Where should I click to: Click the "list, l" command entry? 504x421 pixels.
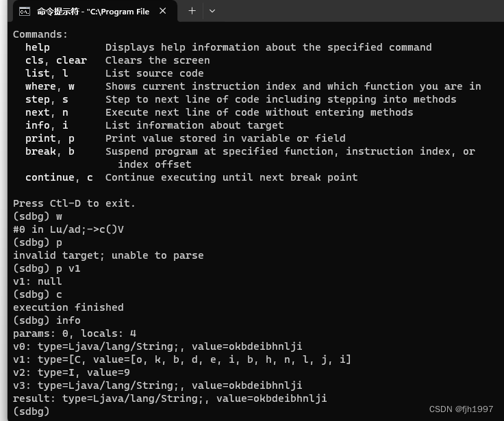click(x=47, y=73)
